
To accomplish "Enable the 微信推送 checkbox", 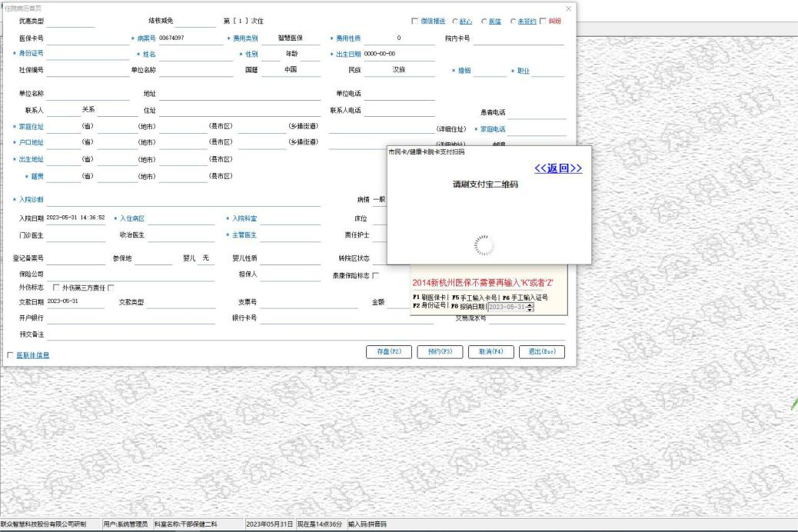I will coord(416,22).
